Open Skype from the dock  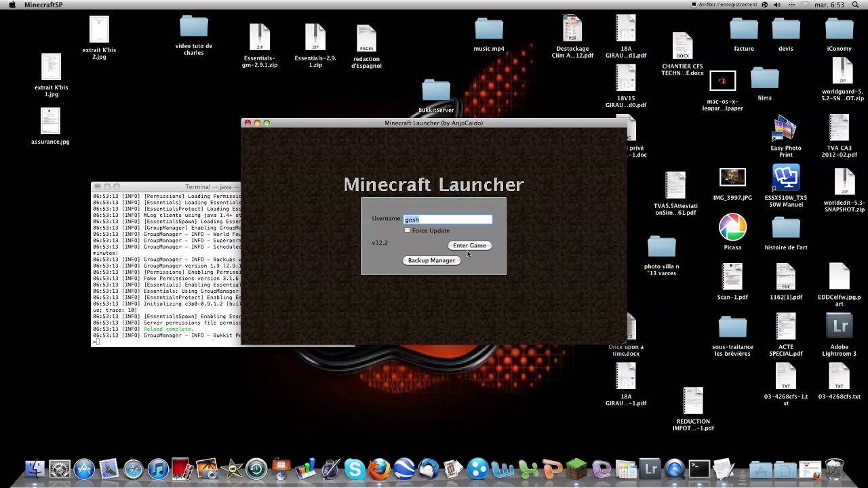pos(355,469)
